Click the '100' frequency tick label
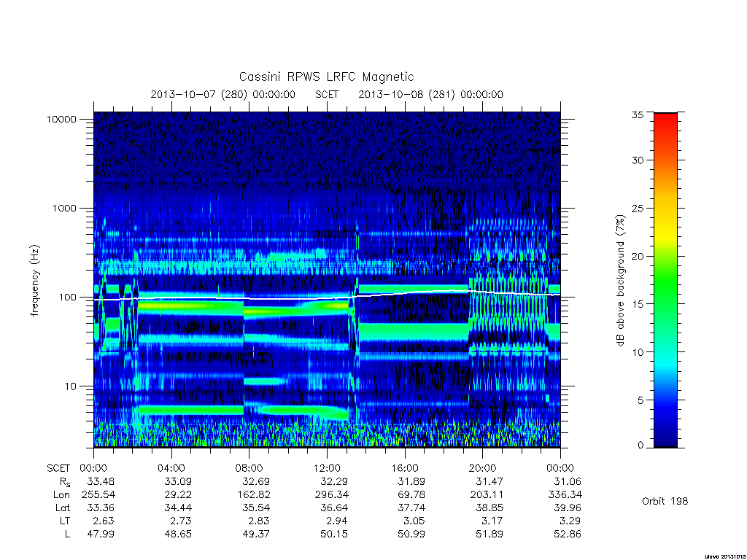The width and height of the screenshot is (747, 560). pyautogui.click(x=67, y=297)
